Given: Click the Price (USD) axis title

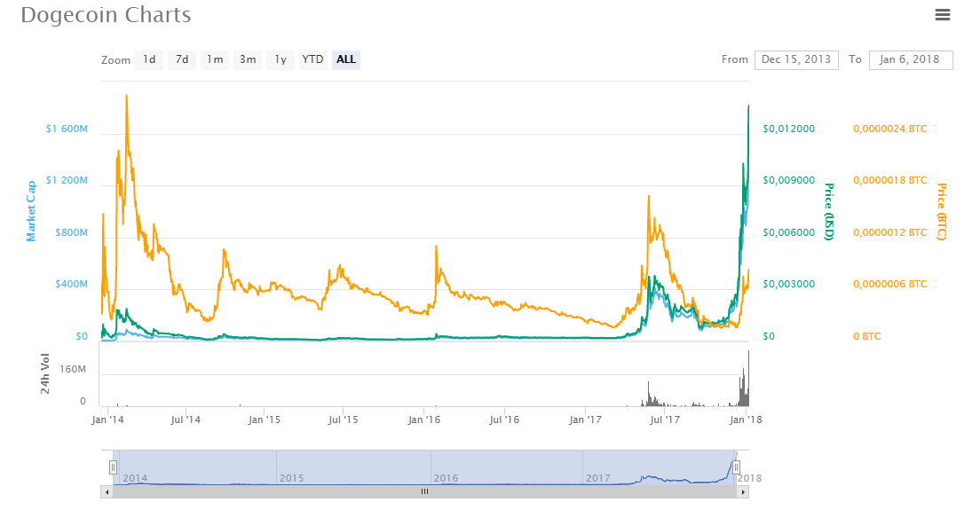Looking at the screenshot, I should click(x=829, y=212).
